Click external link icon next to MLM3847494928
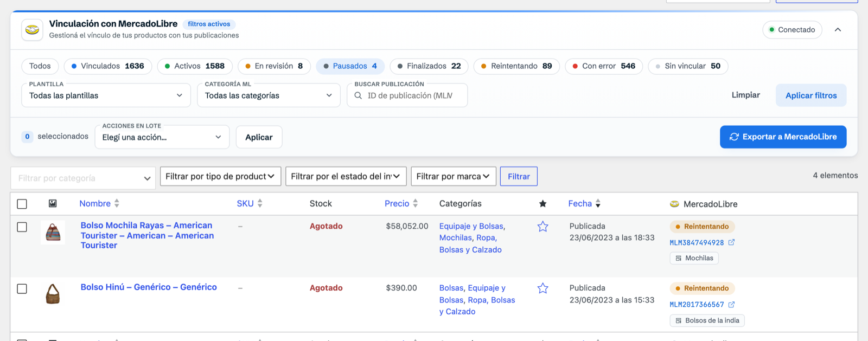The width and height of the screenshot is (868, 341). pos(731,242)
